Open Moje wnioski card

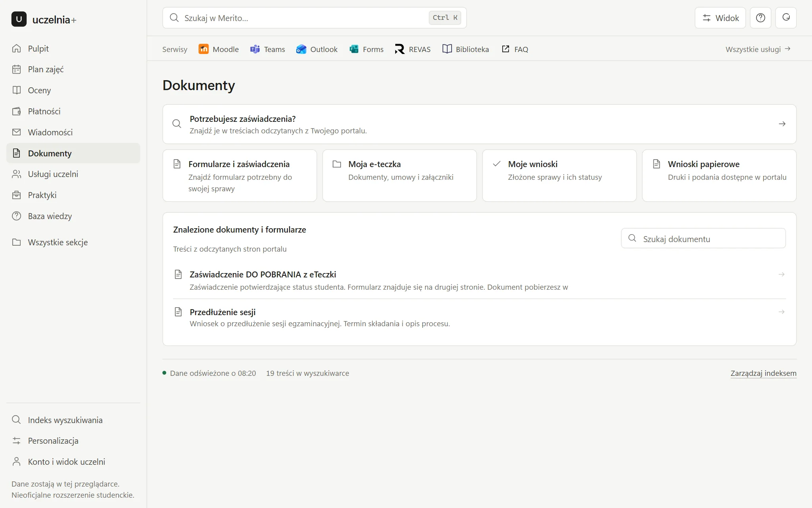tap(559, 175)
